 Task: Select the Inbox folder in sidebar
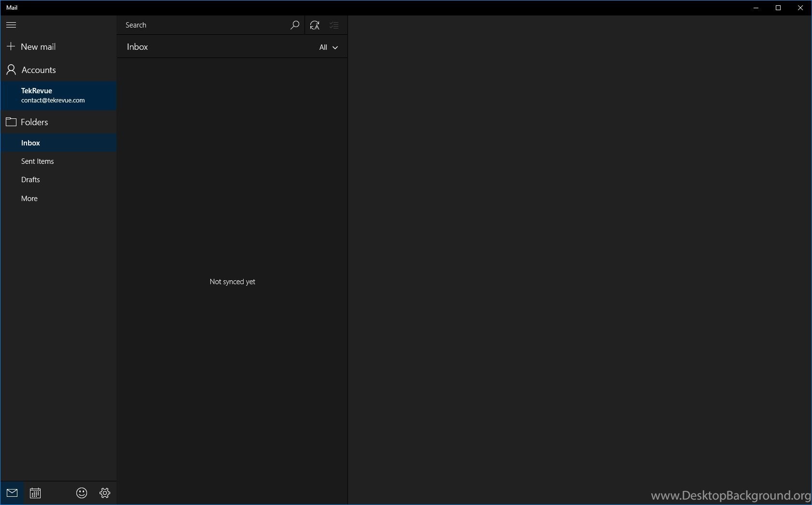click(58, 143)
